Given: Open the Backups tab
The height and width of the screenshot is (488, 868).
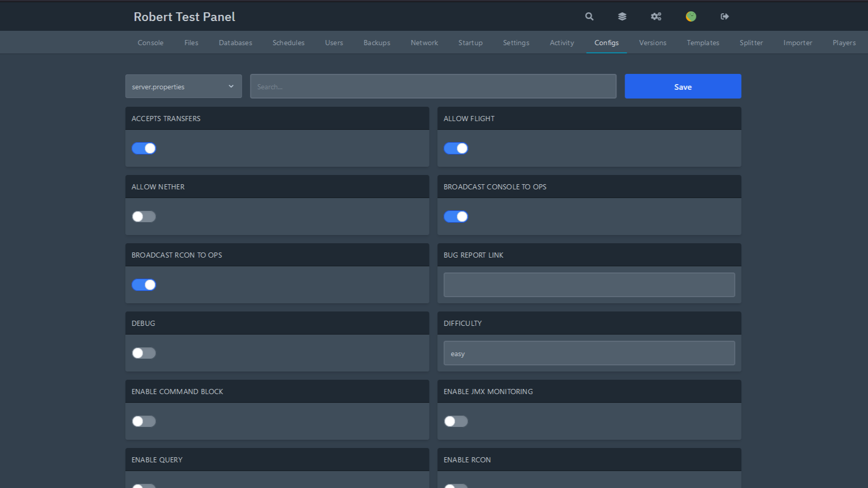Looking at the screenshot, I should pos(377,43).
